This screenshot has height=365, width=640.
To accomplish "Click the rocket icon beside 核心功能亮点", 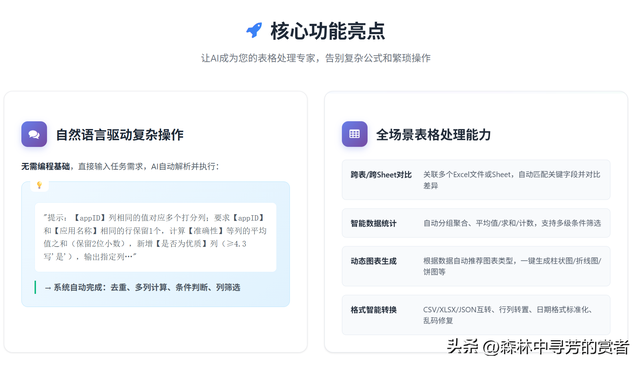I will (254, 31).
